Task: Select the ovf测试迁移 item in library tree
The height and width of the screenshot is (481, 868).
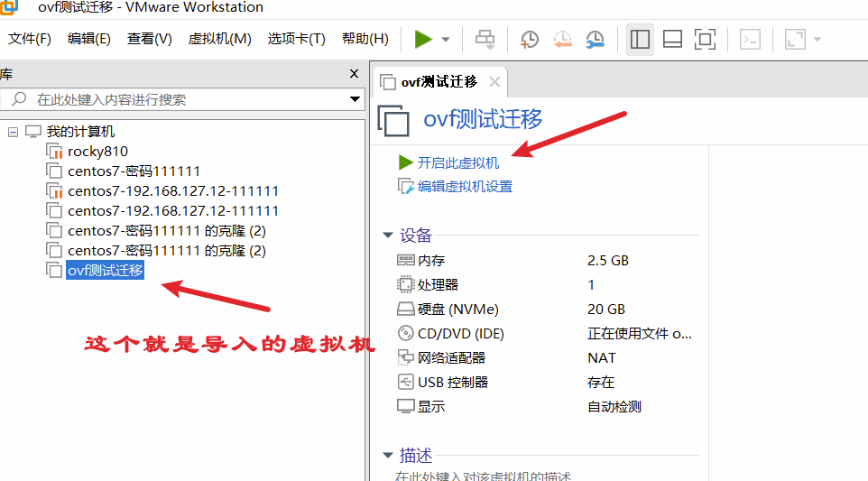Action: click(x=106, y=271)
